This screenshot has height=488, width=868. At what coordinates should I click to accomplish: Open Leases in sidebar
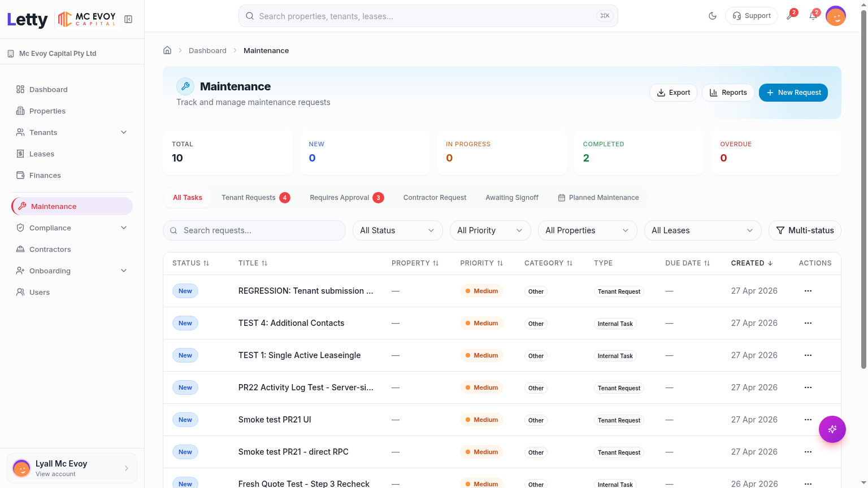72,154
